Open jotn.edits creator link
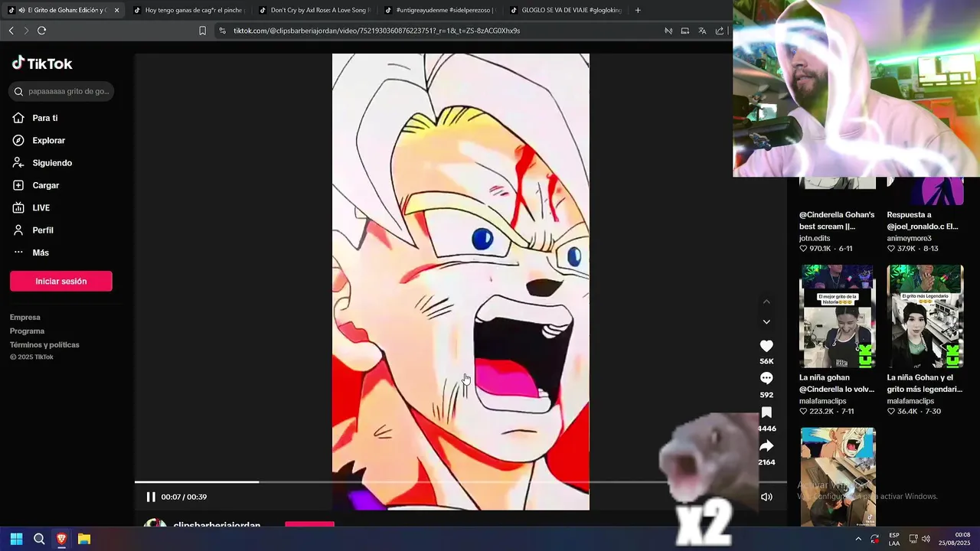980x551 pixels. [x=815, y=238]
